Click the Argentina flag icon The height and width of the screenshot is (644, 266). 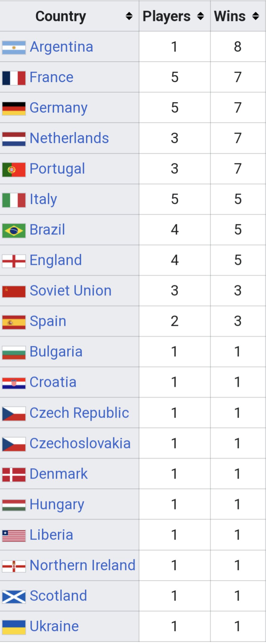pos(14,48)
